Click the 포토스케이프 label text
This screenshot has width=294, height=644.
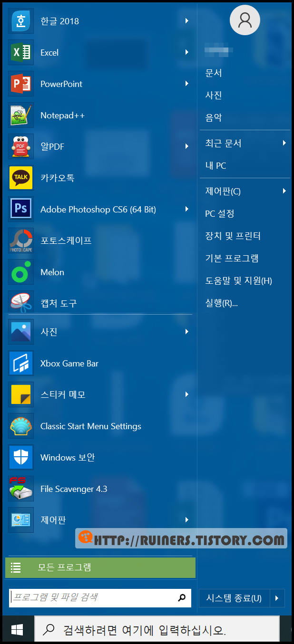(66, 240)
